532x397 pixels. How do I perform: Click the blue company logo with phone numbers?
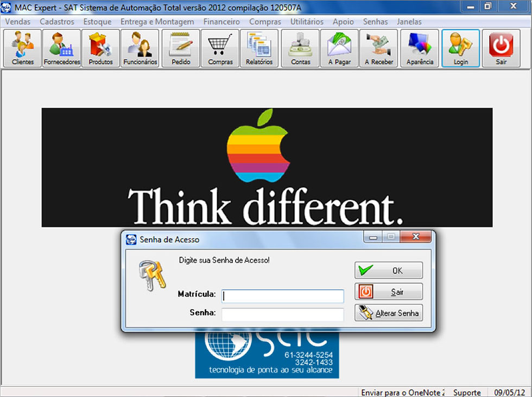[267, 355]
